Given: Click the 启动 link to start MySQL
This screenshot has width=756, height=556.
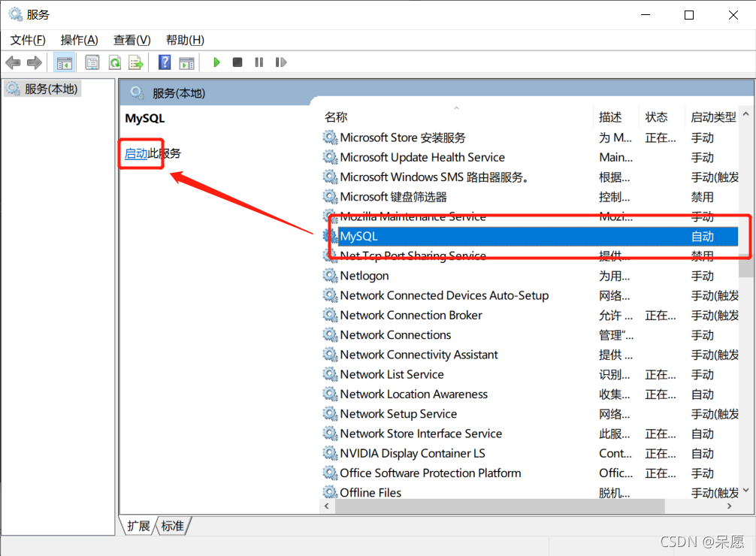Looking at the screenshot, I should pyautogui.click(x=136, y=154).
